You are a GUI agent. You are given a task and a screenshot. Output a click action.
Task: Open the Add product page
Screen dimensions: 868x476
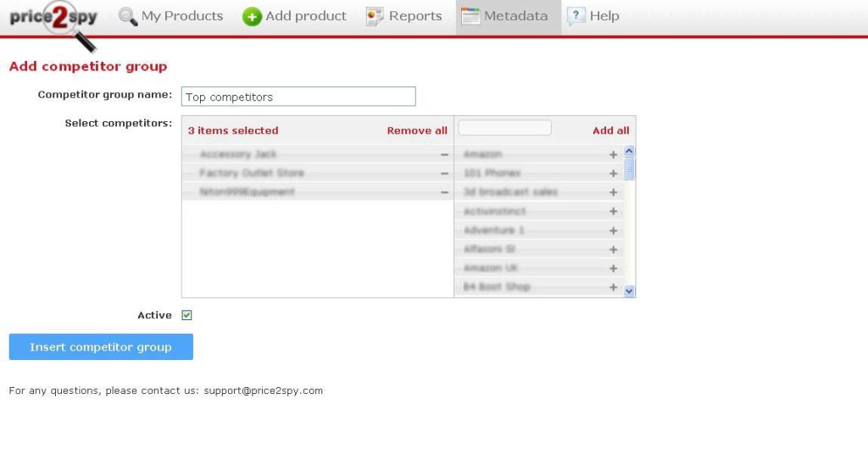294,16
